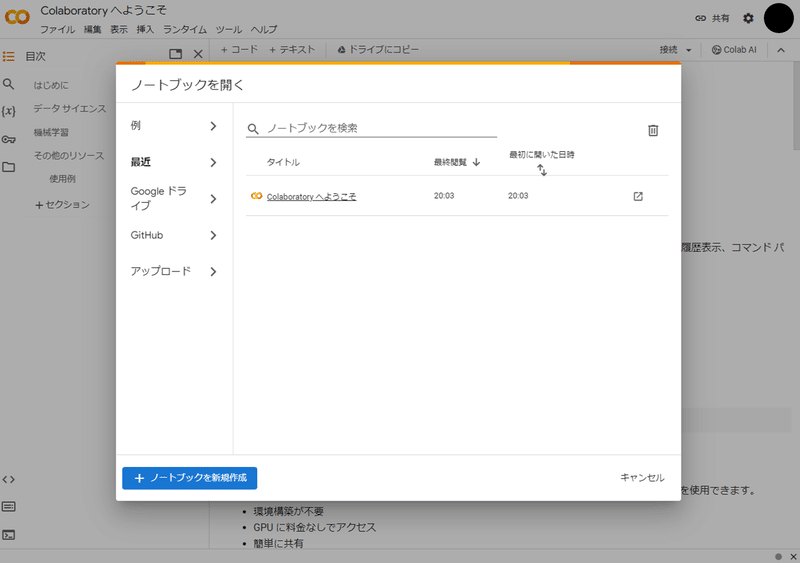
Task: Focus the ノートブックを検索 field
Action: click(371, 128)
